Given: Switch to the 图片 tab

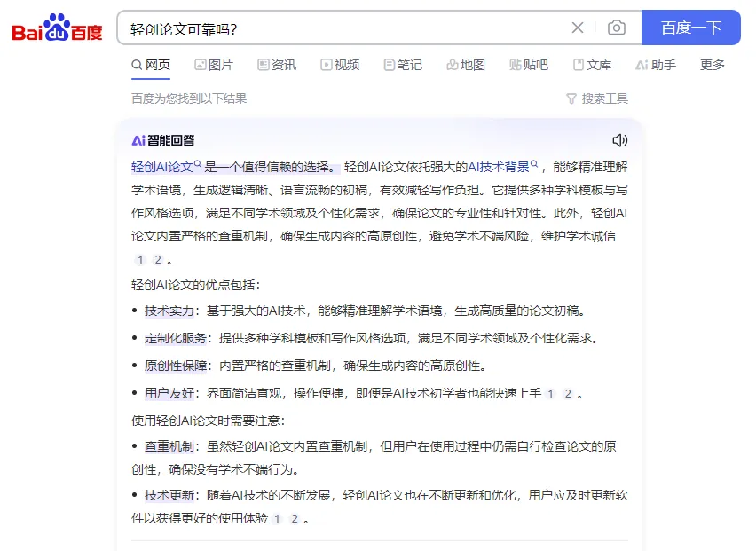Looking at the screenshot, I should pos(214,65).
